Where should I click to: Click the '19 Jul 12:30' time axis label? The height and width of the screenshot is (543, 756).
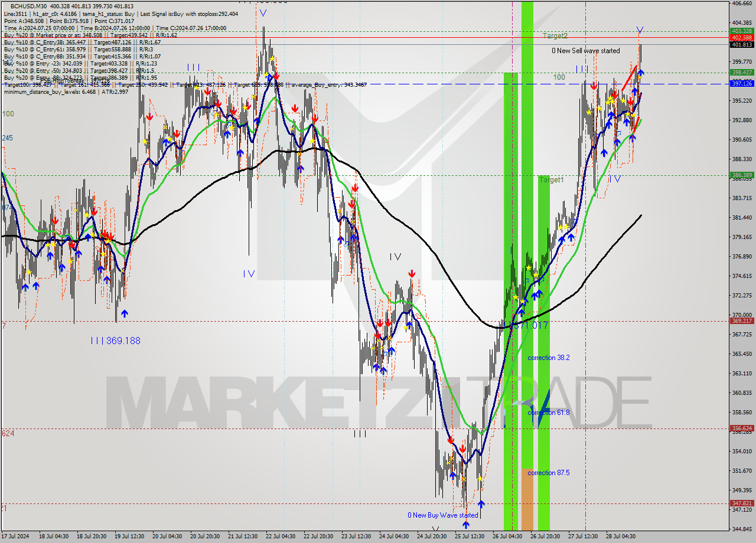(129, 537)
